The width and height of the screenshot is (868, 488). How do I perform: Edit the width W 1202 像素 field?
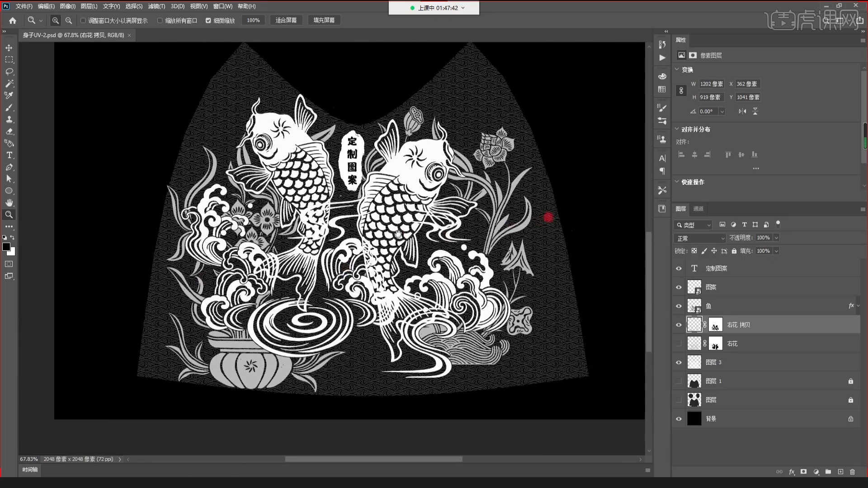point(711,84)
